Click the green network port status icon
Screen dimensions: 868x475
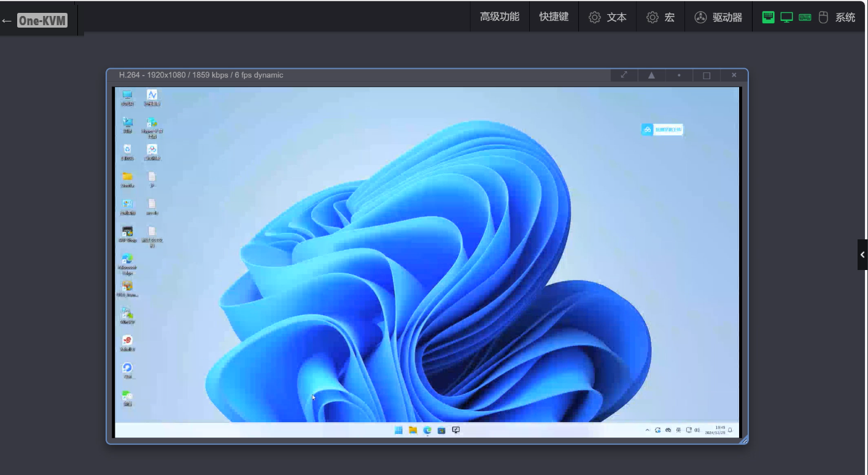[x=768, y=17]
